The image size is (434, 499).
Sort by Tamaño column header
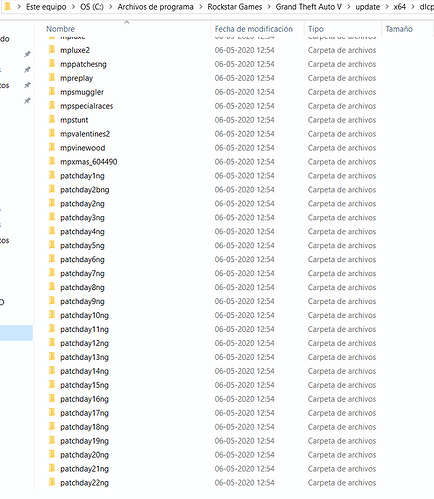tap(399, 29)
